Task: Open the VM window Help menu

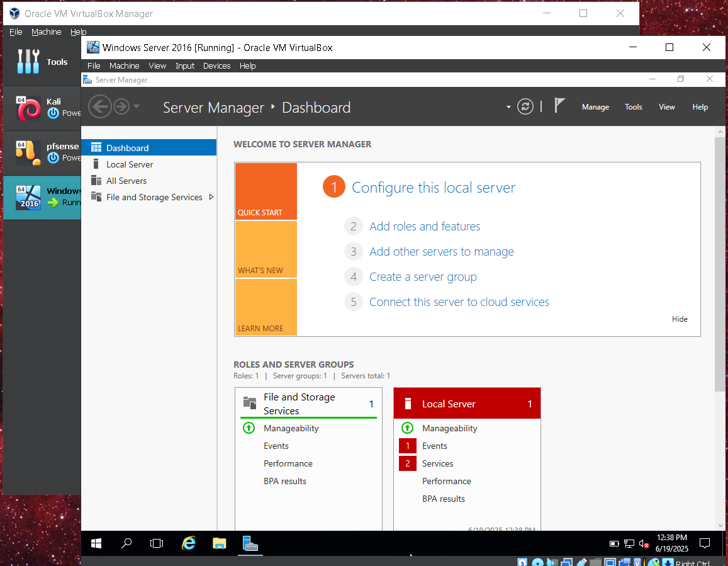Action: coord(247,66)
